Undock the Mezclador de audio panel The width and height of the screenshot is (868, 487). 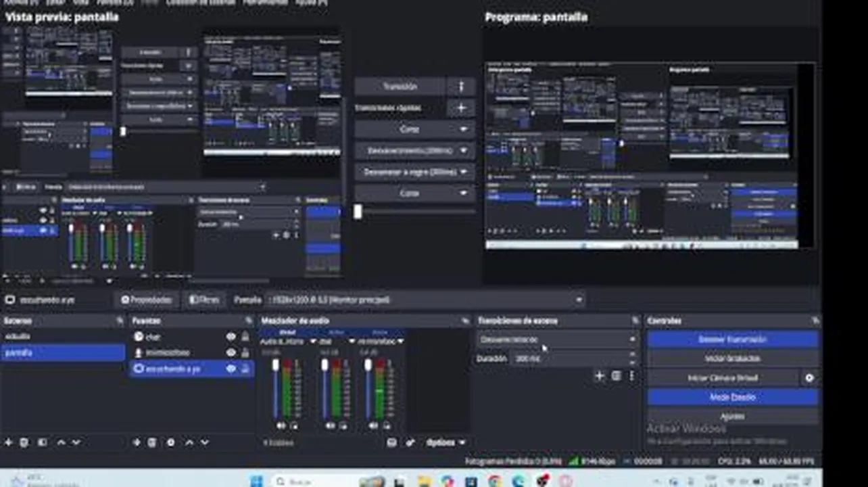click(x=464, y=321)
